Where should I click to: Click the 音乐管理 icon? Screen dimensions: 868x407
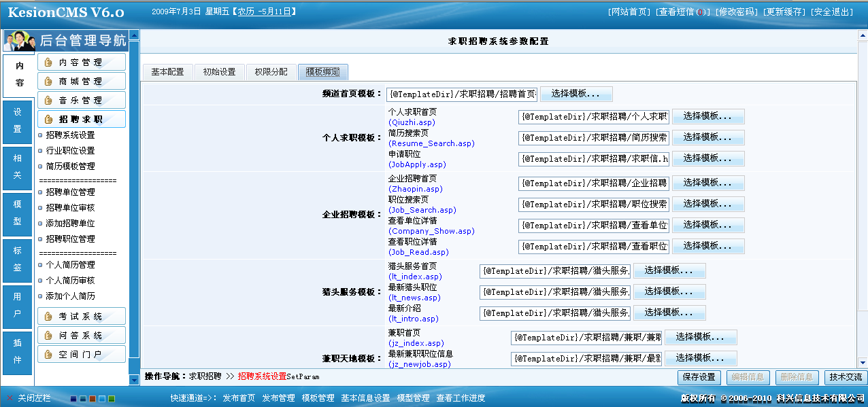pyautogui.click(x=50, y=99)
